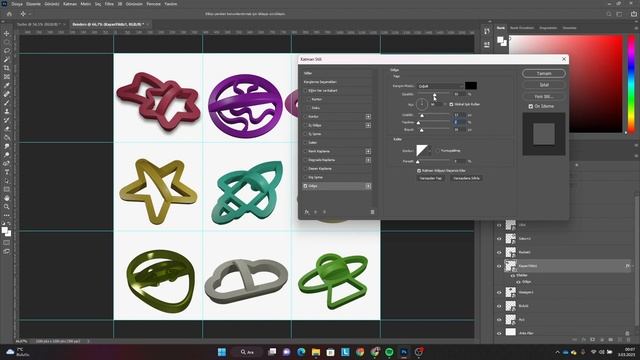Open the Kontur contour picker dropdown
The width and height of the screenshot is (640, 360).
tap(429, 151)
